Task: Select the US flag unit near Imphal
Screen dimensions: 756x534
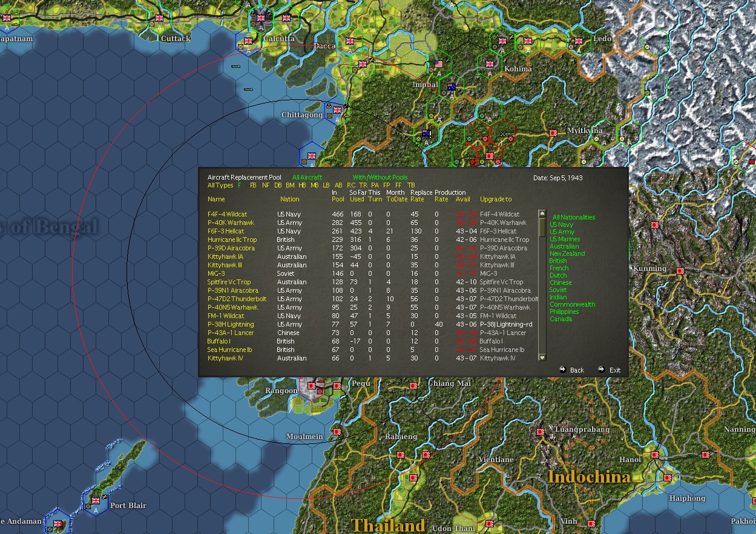Action: [x=439, y=63]
